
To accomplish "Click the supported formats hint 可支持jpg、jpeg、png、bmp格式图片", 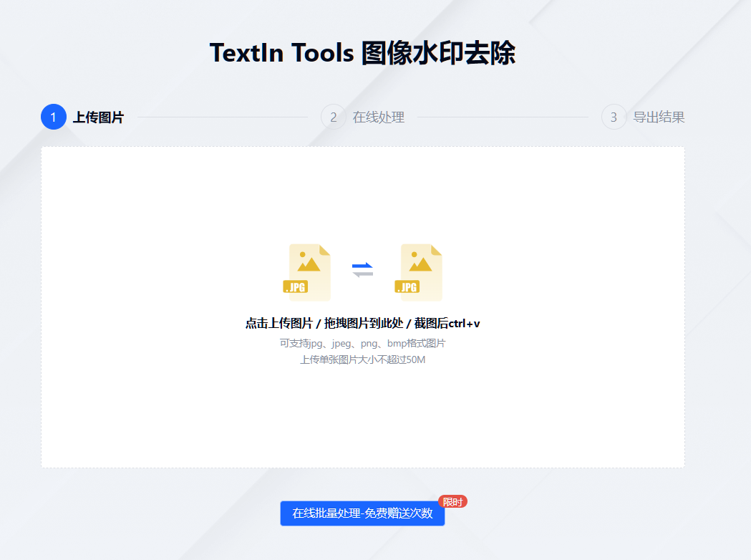I will (362, 344).
